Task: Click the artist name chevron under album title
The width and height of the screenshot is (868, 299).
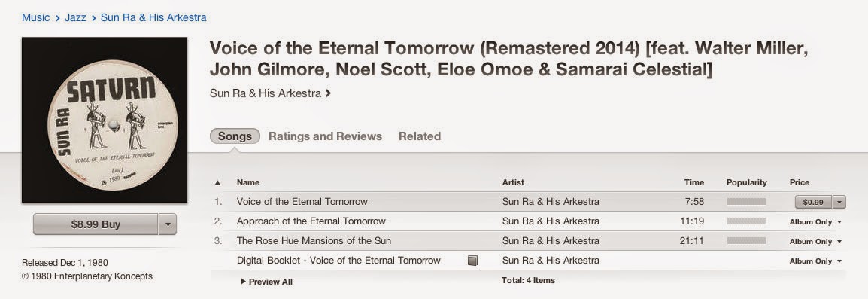Action: coord(328,93)
